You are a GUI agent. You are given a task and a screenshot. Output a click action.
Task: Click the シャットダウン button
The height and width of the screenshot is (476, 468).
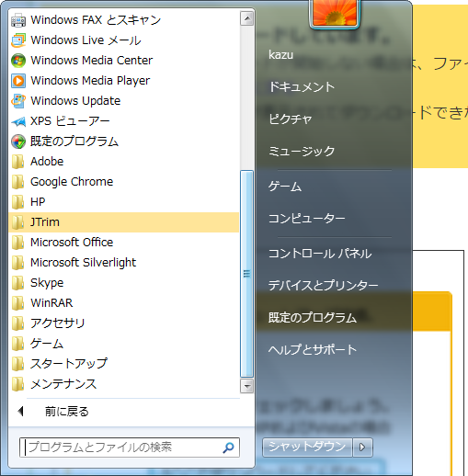pyautogui.click(x=307, y=448)
